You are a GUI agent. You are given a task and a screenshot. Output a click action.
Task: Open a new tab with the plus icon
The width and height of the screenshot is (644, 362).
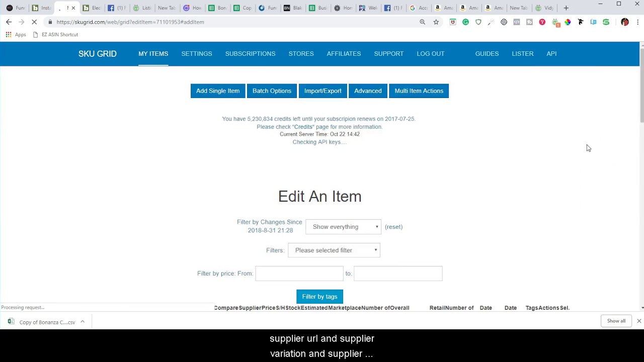566,8
